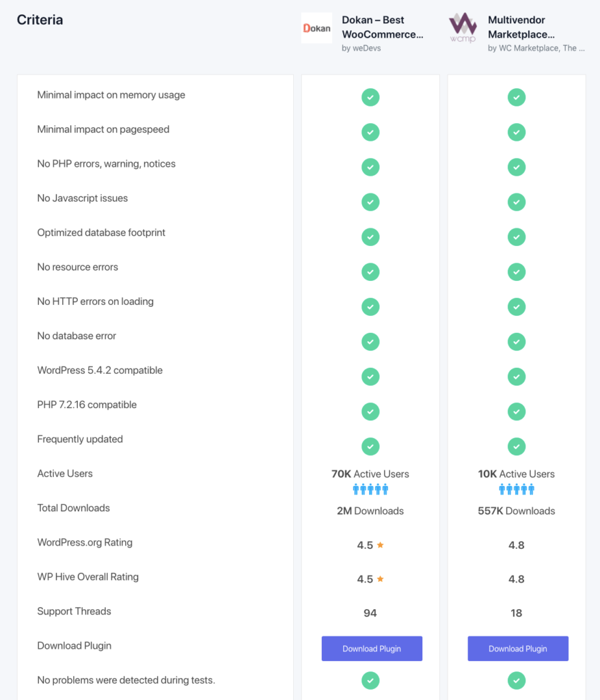Click Multivendor checkmark for optimized database footprint

517,237
